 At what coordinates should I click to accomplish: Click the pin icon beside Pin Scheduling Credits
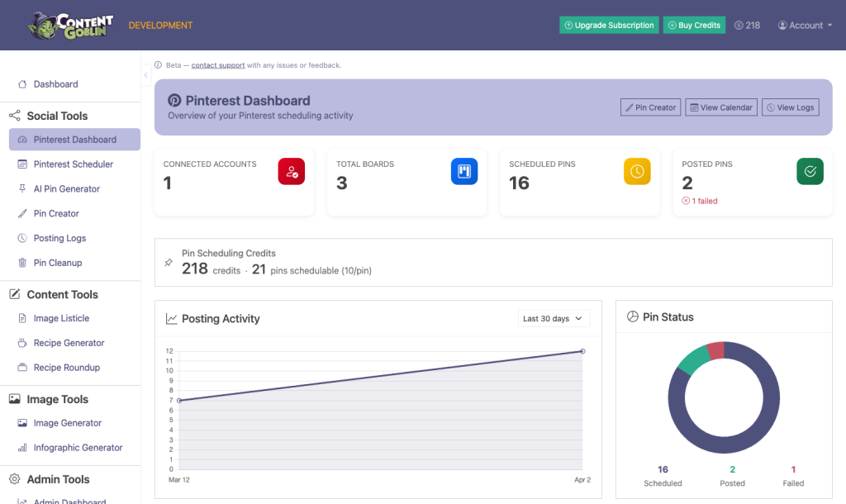169,263
